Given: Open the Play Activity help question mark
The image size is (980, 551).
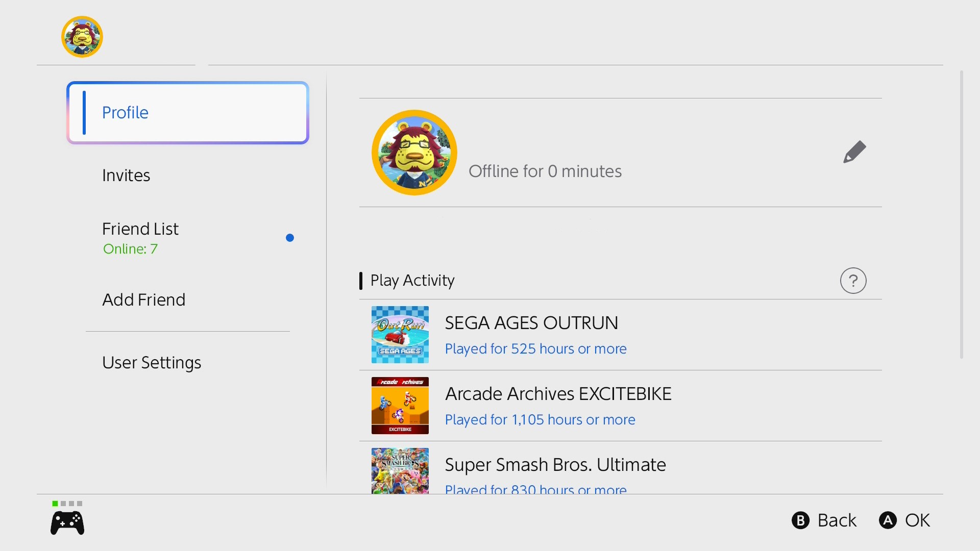Looking at the screenshot, I should tap(853, 281).
